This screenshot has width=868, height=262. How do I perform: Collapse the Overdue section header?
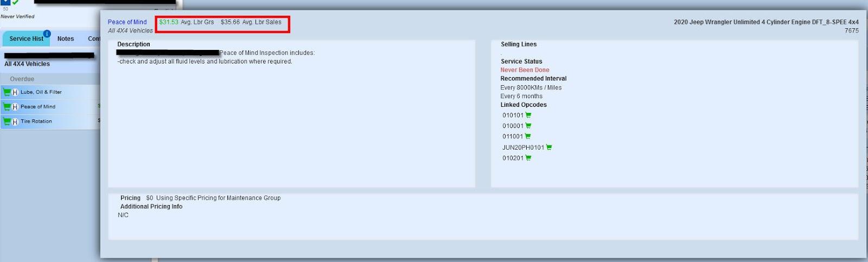[22, 79]
